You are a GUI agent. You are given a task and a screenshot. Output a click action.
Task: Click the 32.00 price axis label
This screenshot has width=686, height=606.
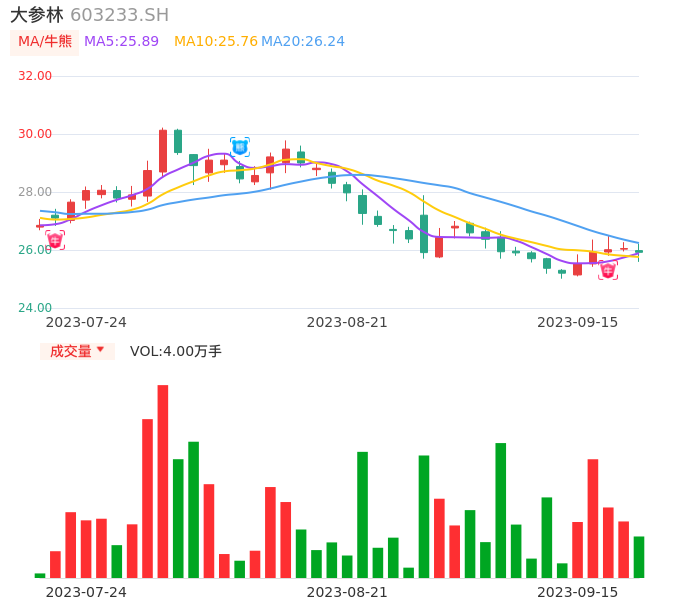pyautogui.click(x=35, y=76)
